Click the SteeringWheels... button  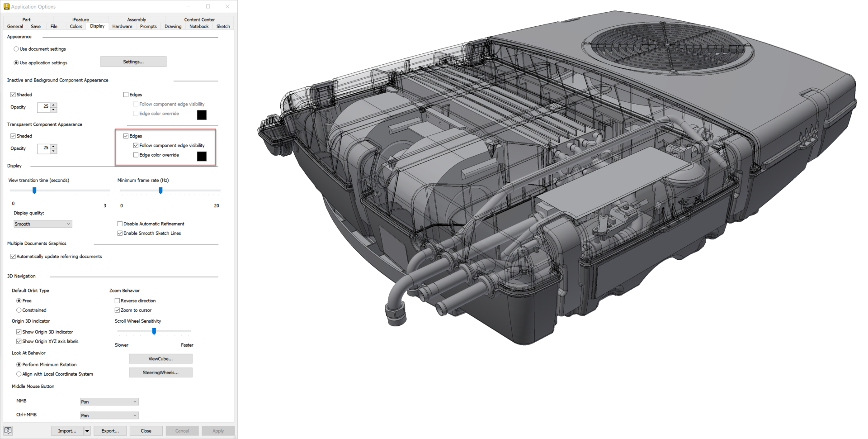pyautogui.click(x=160, y=373)
